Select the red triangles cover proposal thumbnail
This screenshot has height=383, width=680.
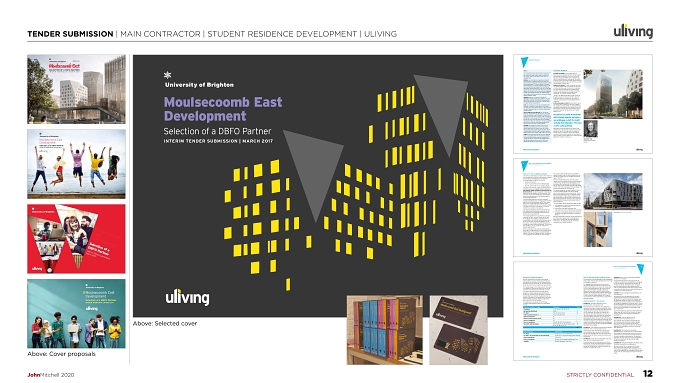(76, 239)
